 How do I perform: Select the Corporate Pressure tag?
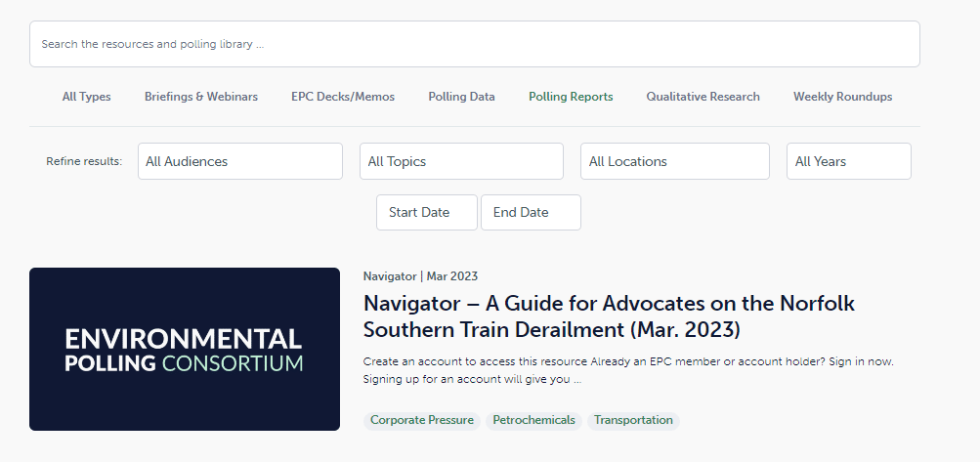click(422, 420)
